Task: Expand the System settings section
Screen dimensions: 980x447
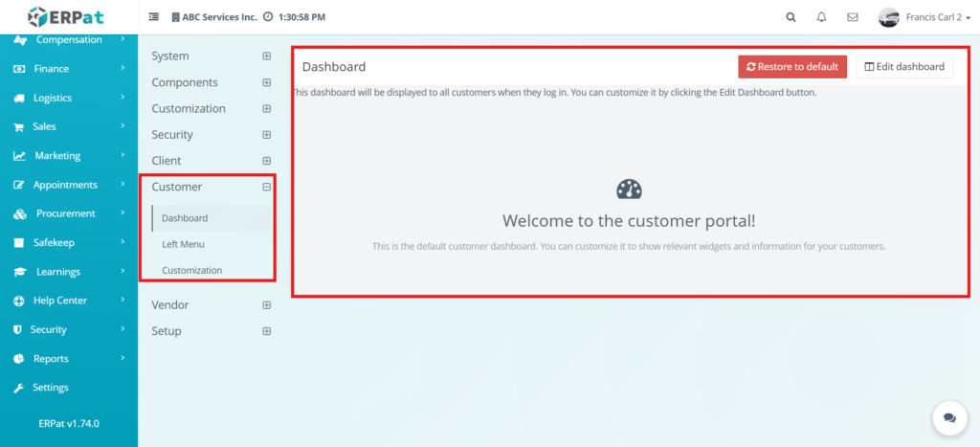Action: click(x=267, y=56)
